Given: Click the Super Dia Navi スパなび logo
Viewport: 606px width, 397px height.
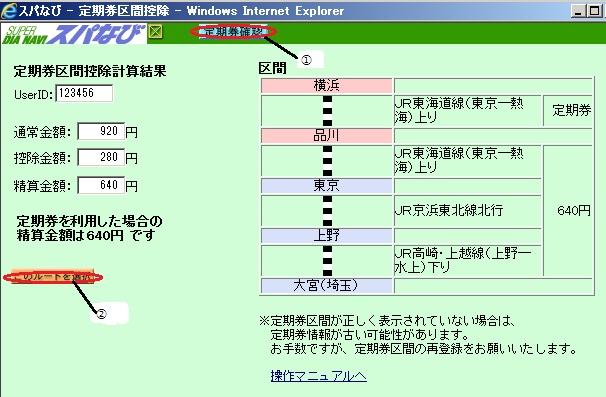Looking at the screenshot, I should 74,34.
